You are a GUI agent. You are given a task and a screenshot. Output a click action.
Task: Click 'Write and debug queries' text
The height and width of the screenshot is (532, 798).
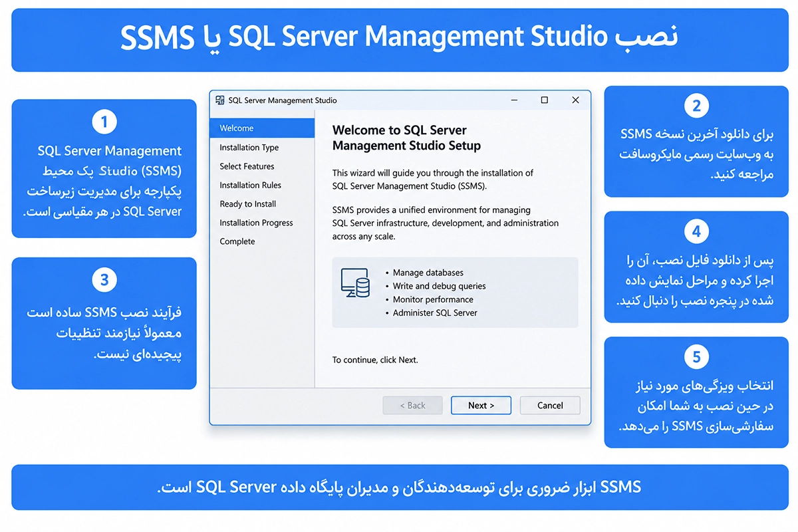[440, 286]
